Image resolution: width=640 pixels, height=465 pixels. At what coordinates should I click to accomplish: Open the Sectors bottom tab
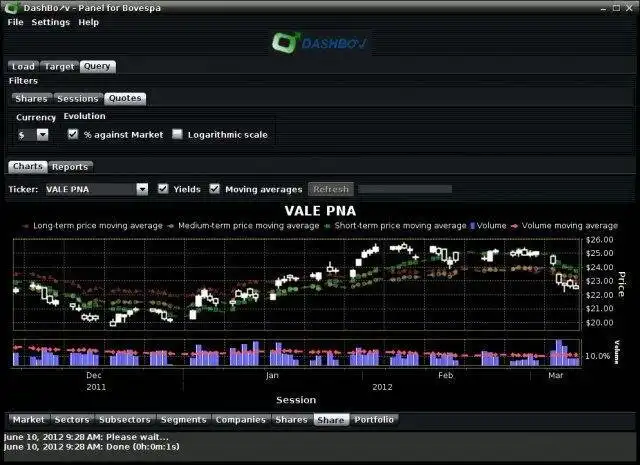[x=72, y=420]
